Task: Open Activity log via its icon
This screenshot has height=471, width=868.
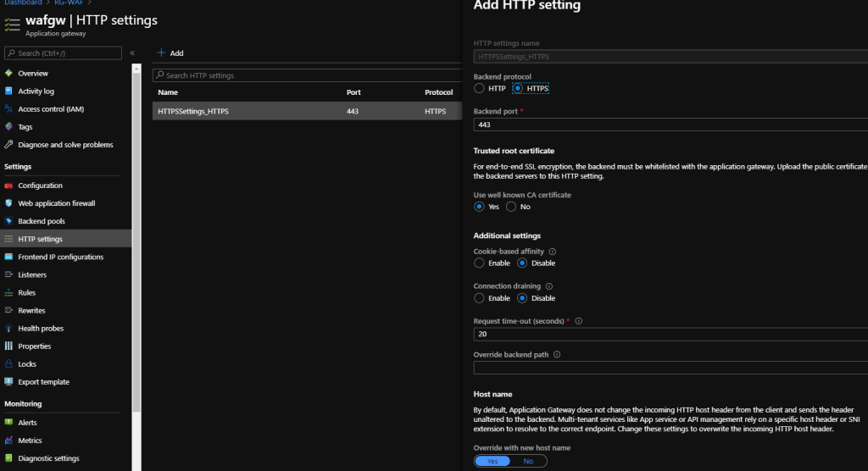Action: point(9,91)
